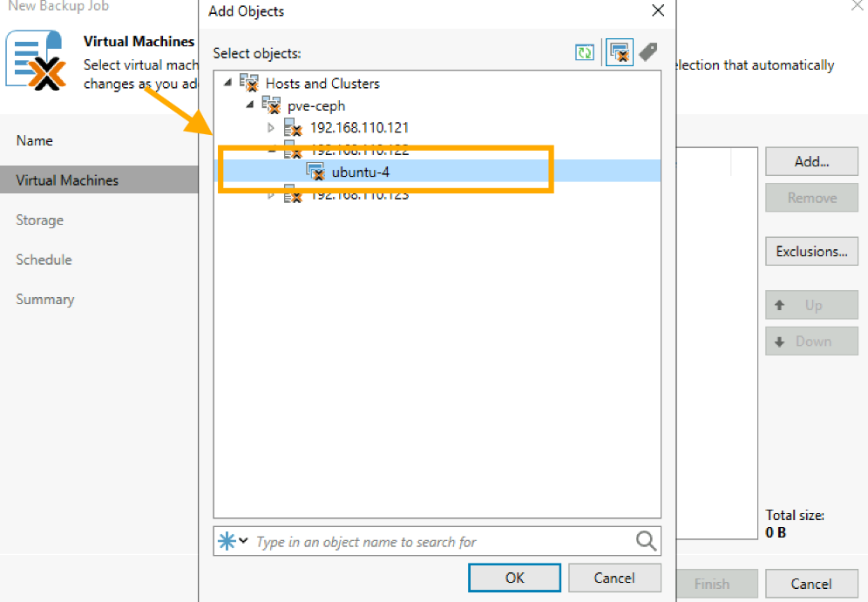The width and height of the screenshot is (868, 602).
Task: Click the ubuntu-4 VM icon
Action: click(315, 172)
